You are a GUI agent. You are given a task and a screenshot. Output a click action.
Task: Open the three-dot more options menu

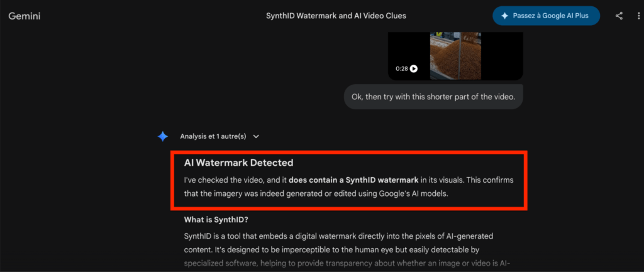(x=635, y=16)
